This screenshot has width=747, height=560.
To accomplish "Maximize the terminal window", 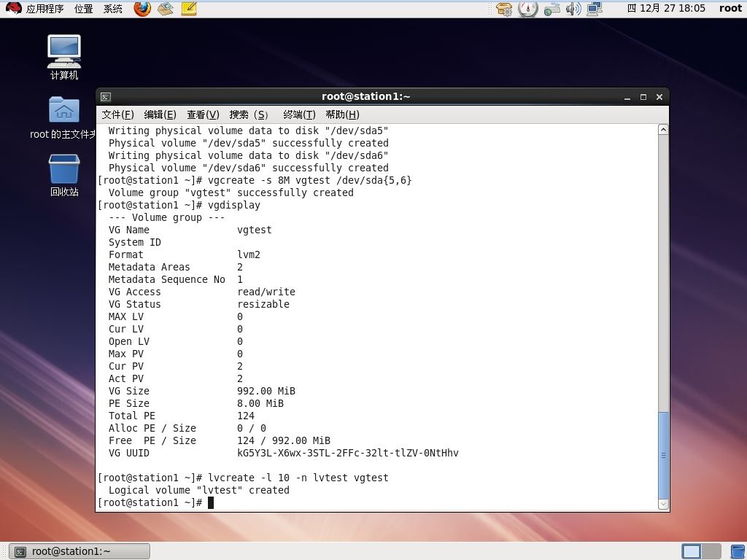I will click(x=643, y=97).
